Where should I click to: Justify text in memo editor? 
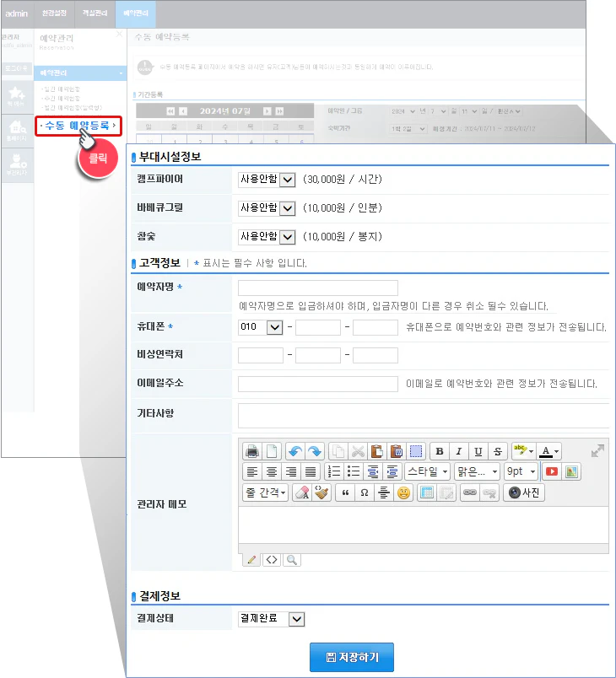pos(311,471)
